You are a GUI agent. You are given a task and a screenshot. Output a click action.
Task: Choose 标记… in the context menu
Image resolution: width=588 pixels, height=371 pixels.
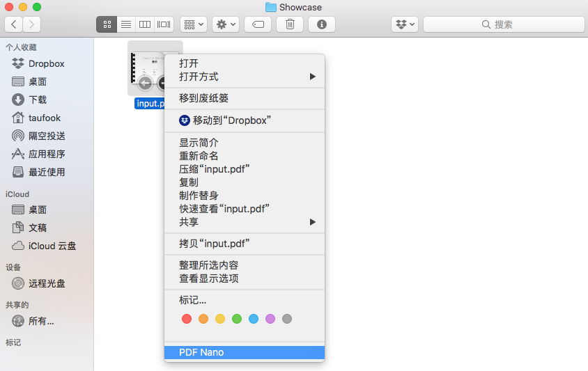point(245,300)
